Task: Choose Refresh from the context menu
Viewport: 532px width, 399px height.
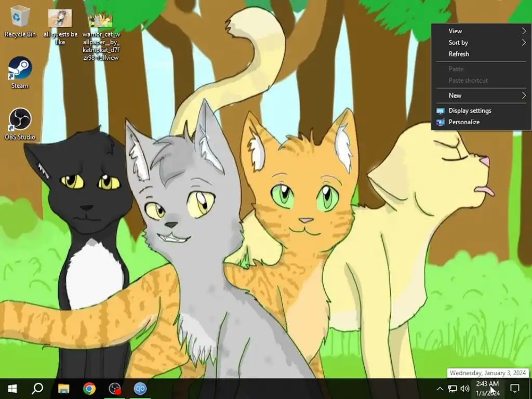Action: pyautogui.click(x=481, y=54)
